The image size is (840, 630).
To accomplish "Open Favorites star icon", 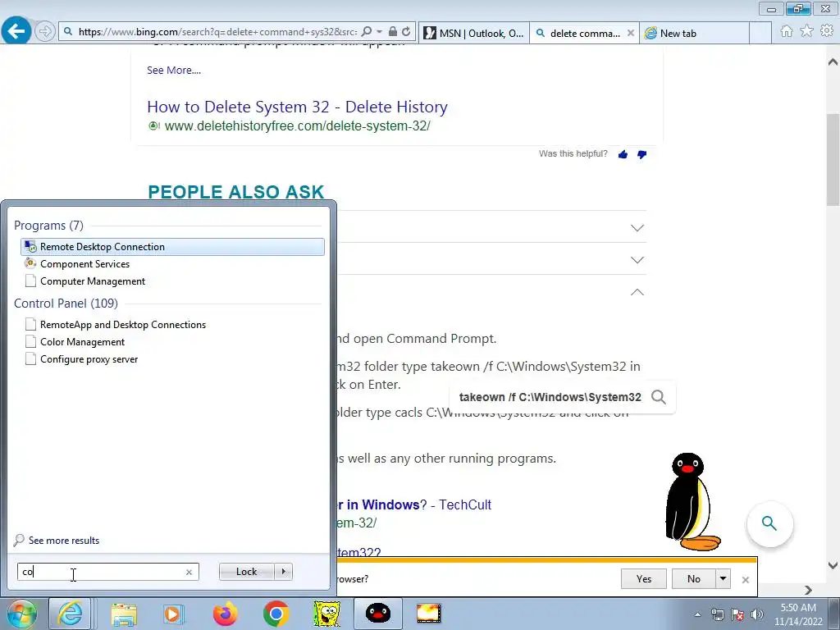I will [x=806, y=31].
